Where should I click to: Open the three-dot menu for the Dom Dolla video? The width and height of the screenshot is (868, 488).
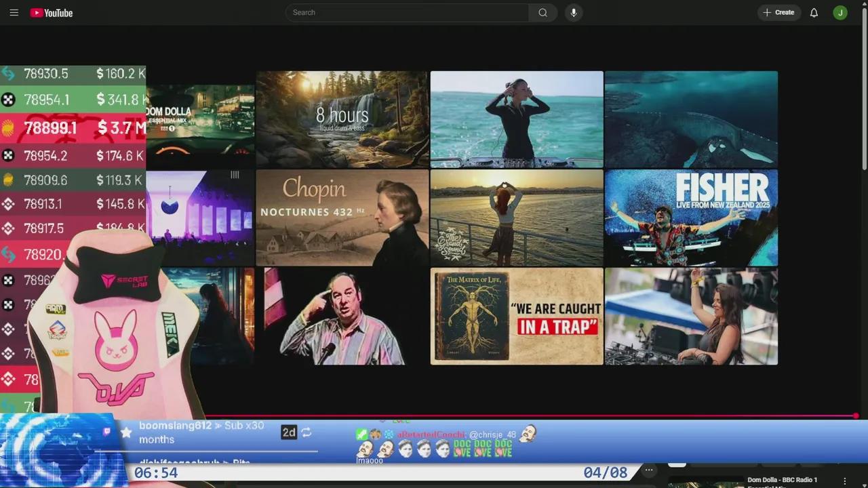(845, 481)
